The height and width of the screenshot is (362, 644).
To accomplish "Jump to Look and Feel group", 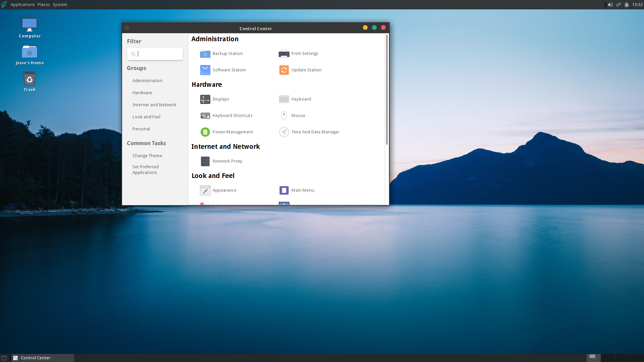I will pyautogui.click(x=146, y=117).
